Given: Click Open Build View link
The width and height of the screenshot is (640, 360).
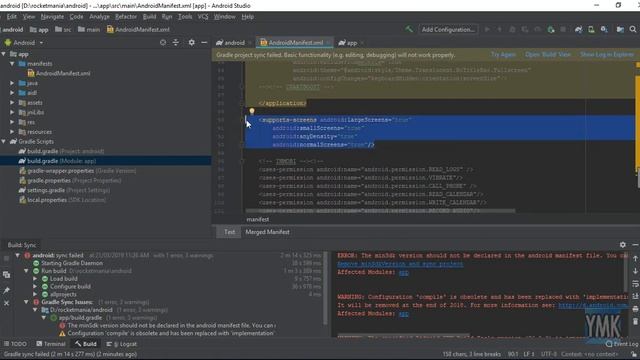Looking at the screenshot, I should click(548, 55).
